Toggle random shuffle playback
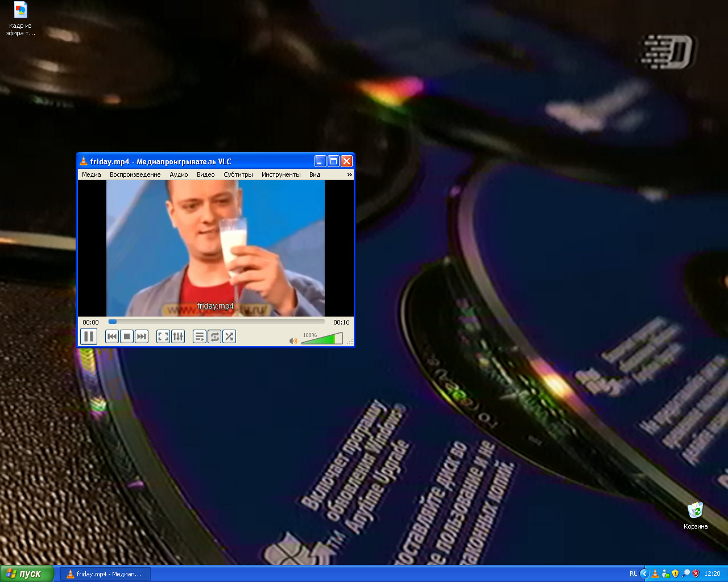Viewport: 728px width, 582px height. (x=229, y=337)
